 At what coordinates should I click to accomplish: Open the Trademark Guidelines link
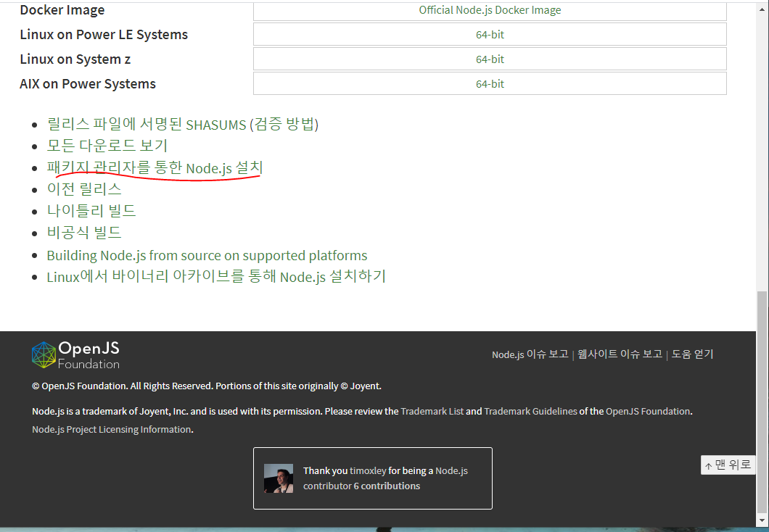coord(530,412)
